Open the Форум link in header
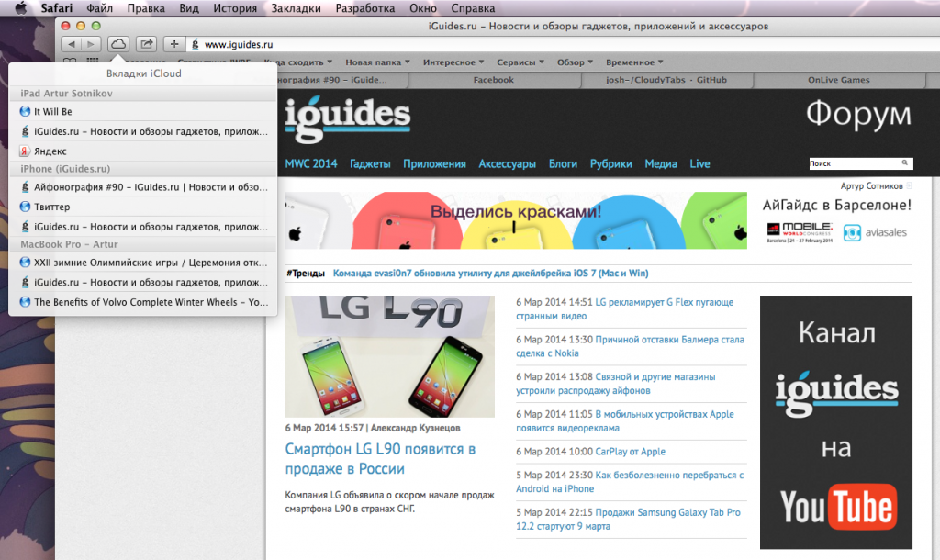The width and height of the screenshot is (940, 560). tap(858, 114)
